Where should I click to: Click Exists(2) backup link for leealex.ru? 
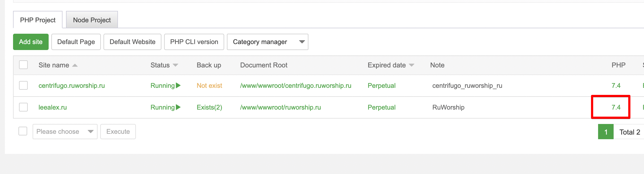(x=209, y=107)
